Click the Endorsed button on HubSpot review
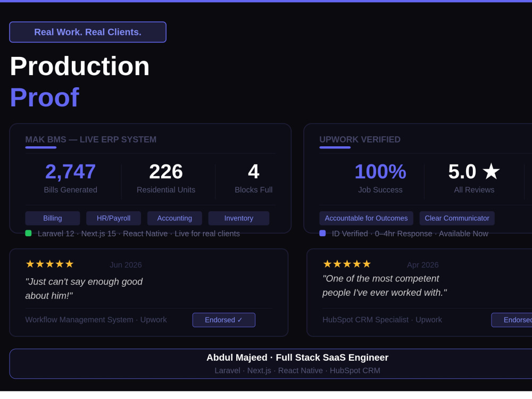Viewport: 532px width, 399px height. pyautogui.click(x=512, y=320)
